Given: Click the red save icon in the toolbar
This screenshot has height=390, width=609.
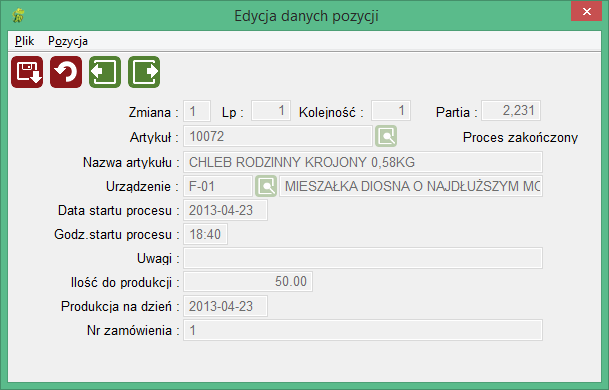Looking at the screenshot, I should tap(27, 72).
